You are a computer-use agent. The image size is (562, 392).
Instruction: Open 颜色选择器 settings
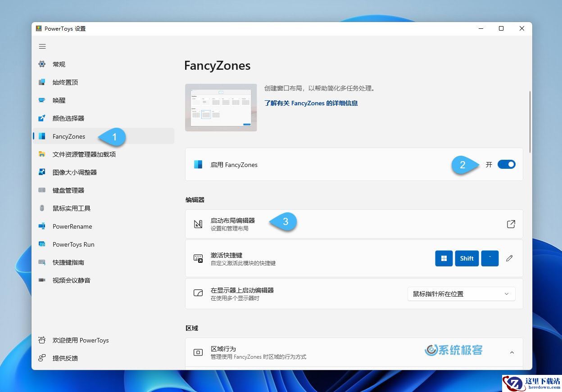pyautogui.click(x=103, y=118)
